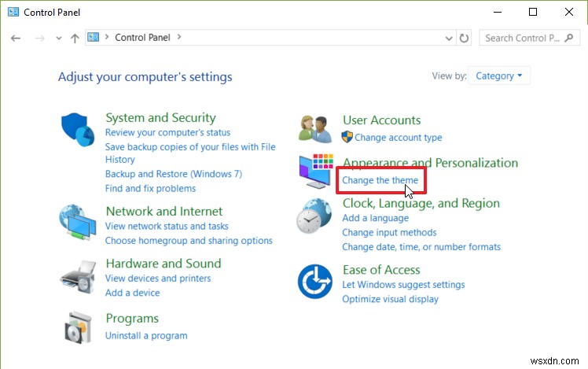Open System and Security category
588x369 pixels.
[x=160, y=117]
